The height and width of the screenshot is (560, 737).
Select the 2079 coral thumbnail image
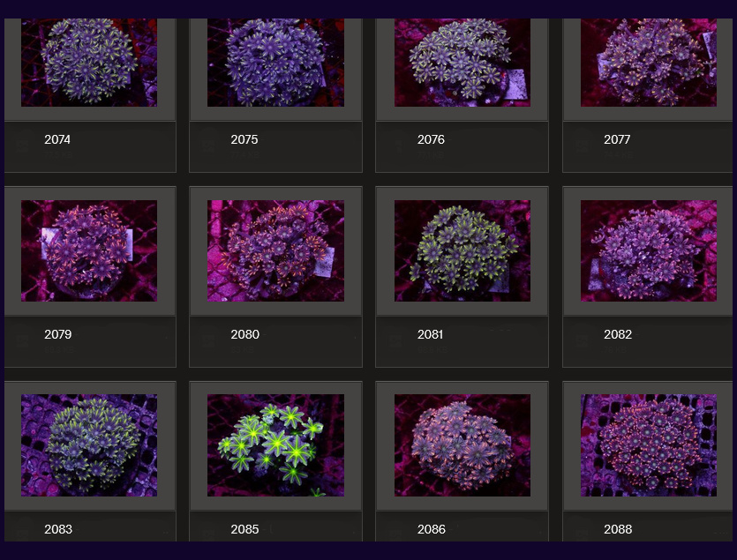pyautogui.click(x=89, y=250)
